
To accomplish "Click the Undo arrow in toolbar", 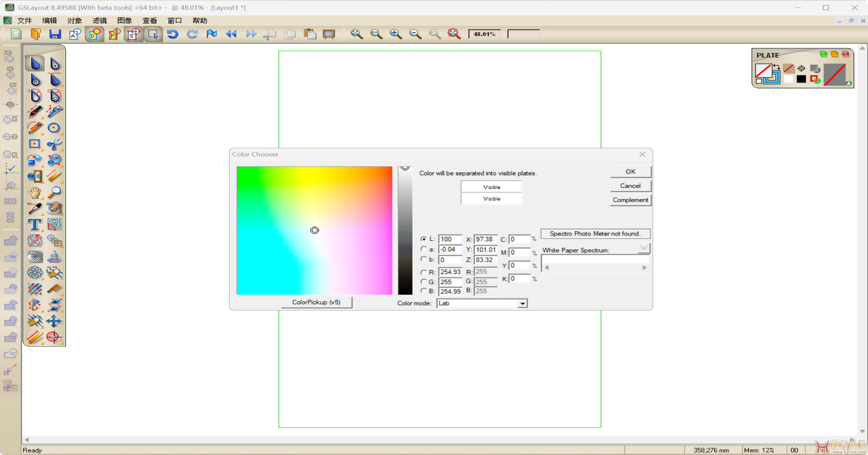I will coord(173,34).
